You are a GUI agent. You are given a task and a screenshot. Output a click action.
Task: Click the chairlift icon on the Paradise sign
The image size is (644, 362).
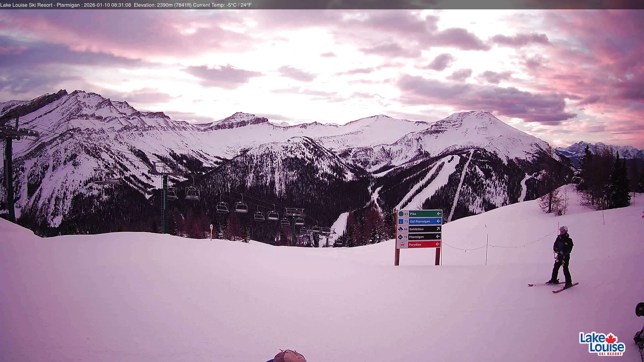tap(402, 244)
